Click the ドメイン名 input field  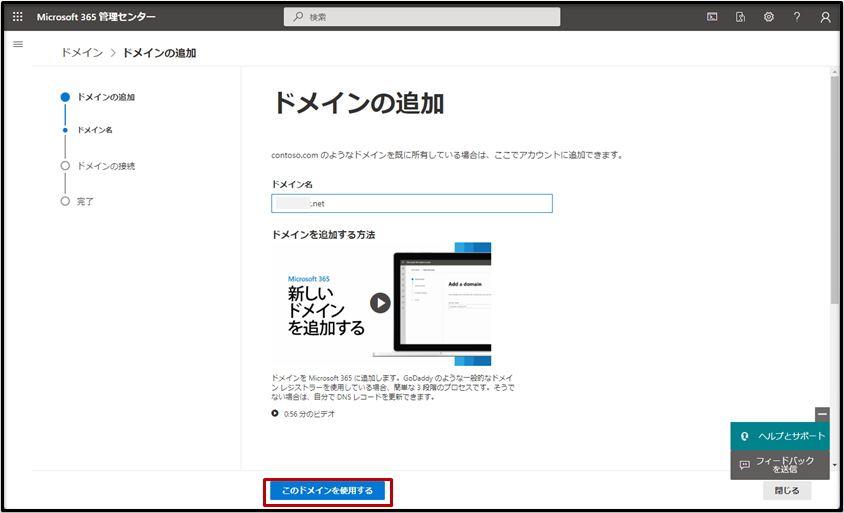pos(412,203)
